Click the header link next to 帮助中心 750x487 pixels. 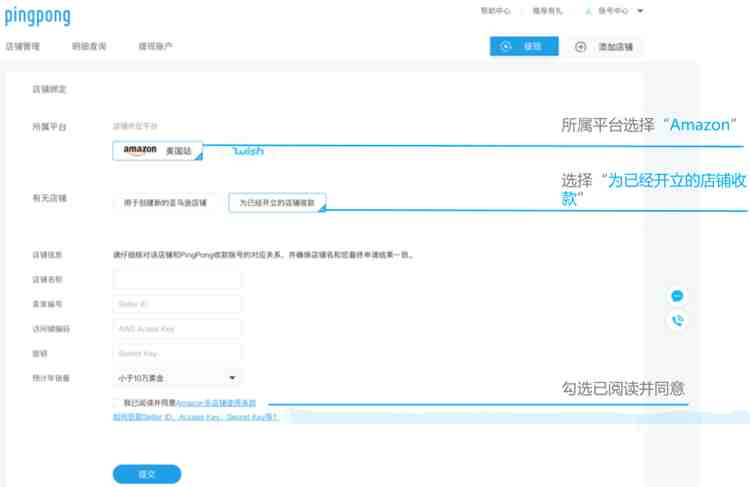(x=548, y=11)
